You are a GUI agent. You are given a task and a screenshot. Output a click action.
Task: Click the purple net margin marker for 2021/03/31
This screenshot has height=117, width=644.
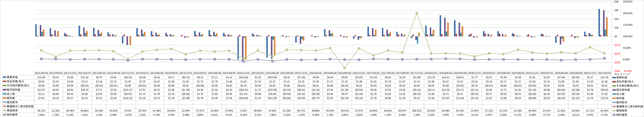click(x=605, y=58)
